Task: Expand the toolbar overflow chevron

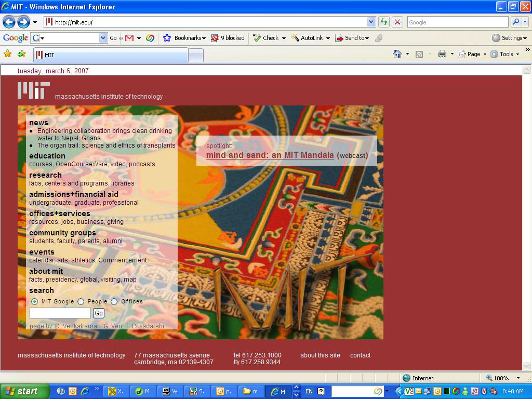Action: [528, 50]
